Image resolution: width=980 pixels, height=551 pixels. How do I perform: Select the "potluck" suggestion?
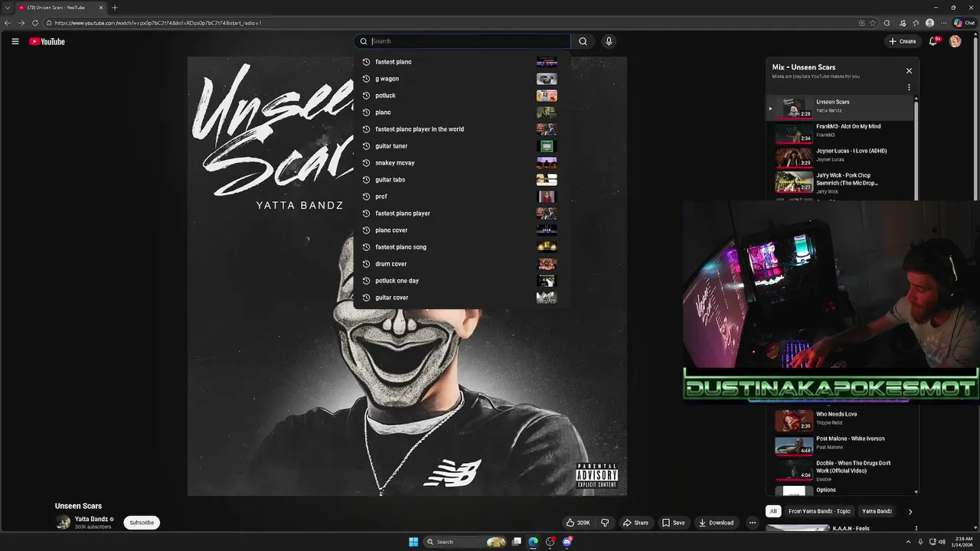460,96
